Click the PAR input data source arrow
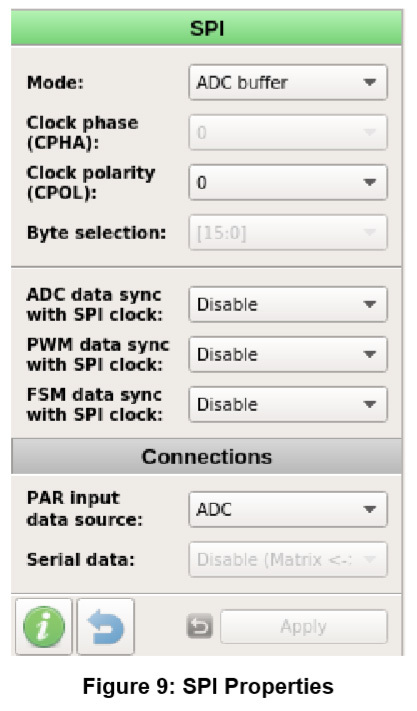 (x=370, y=509)
